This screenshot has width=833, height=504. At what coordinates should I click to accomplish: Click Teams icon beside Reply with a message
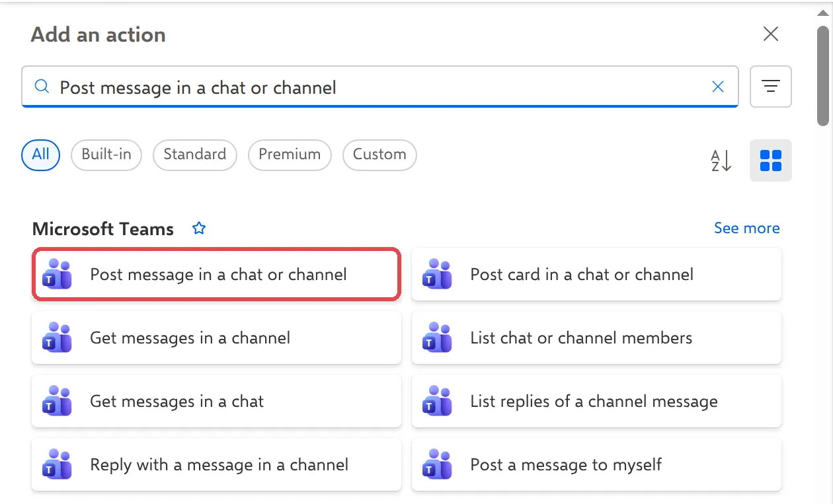(57, 464)
